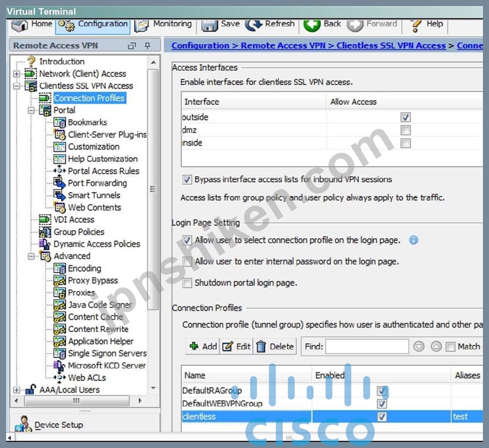Open Single Signon Servers tree item
This screenshot has height=448, width=489.
pos(108,353)
